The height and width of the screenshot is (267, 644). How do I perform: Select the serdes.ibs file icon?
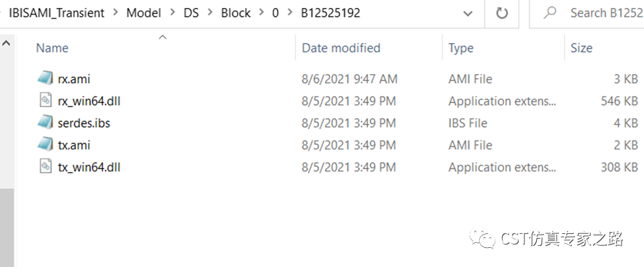click(x=45, y=122)
